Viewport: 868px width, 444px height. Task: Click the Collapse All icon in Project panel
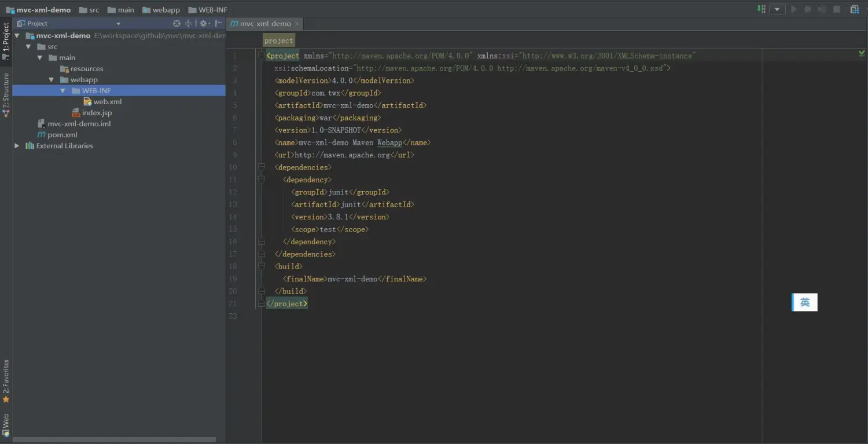click(188, 24)
